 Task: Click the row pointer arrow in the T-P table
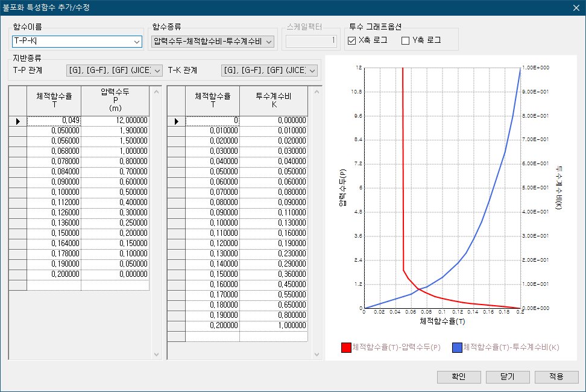[17, 121]
